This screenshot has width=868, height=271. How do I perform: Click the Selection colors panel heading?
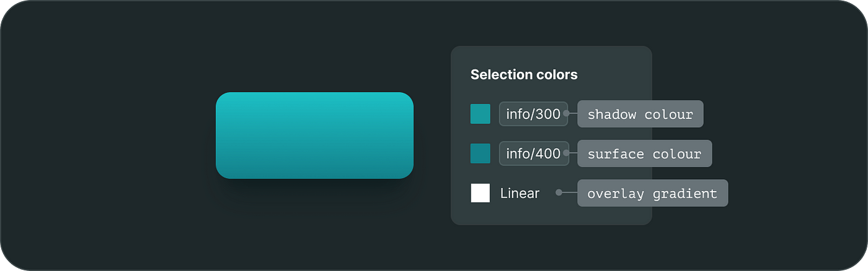click(x=524, y=75)
